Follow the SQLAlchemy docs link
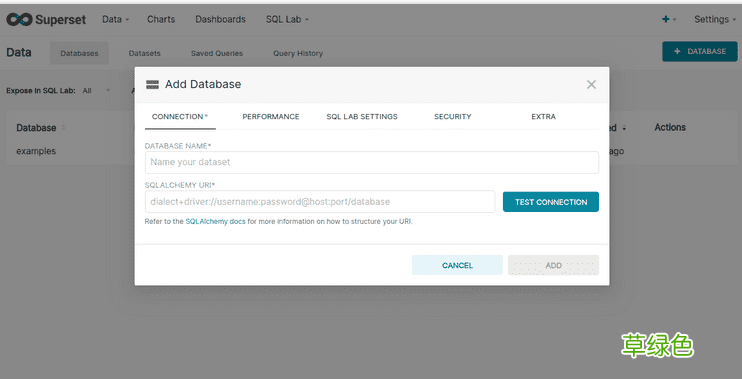The image size is (742, 379). click(x=215, y=221)
